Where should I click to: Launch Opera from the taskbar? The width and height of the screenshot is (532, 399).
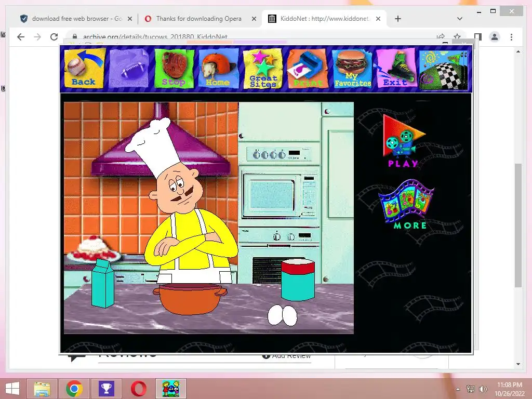pyautogui.click(x=139, y=389)
